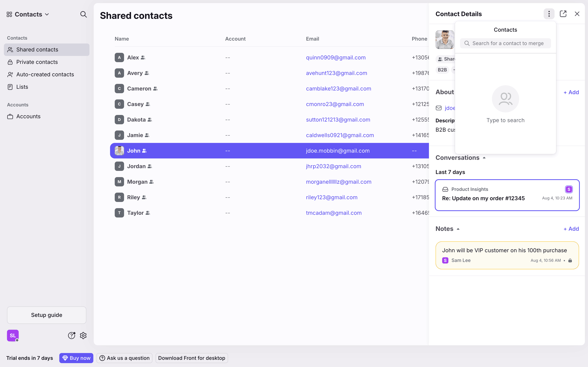Click the S assignee badge on conversation

click(x=569, y=189)
